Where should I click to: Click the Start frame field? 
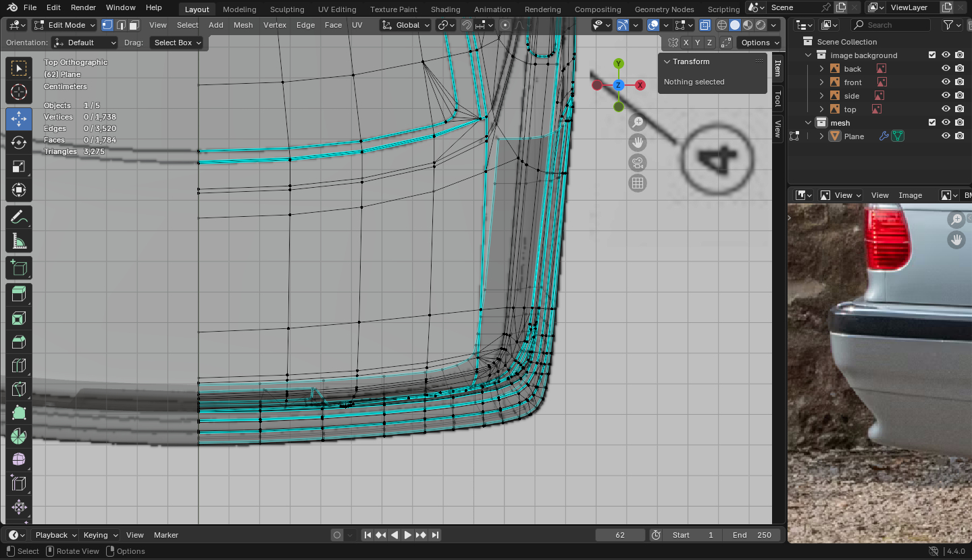(693, 535)
